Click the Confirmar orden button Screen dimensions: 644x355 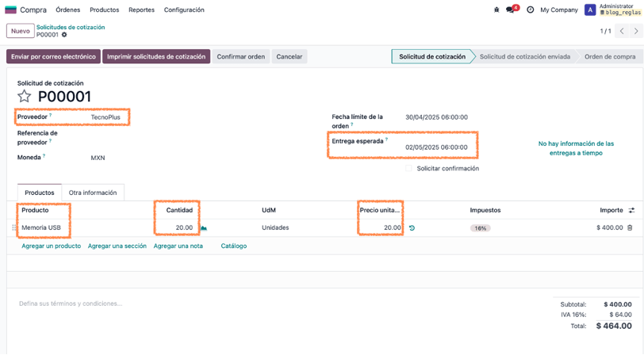pyautogui.click(x=240, y=56)
